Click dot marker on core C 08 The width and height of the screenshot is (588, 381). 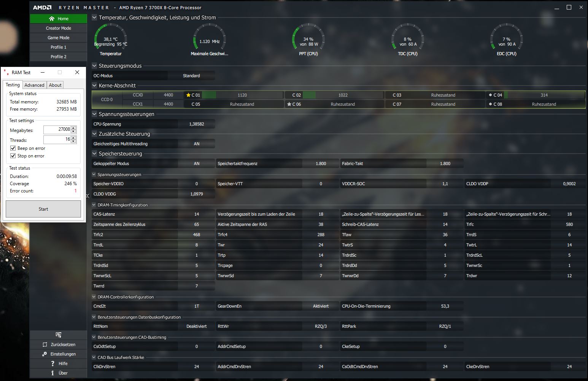click(490, 104)
